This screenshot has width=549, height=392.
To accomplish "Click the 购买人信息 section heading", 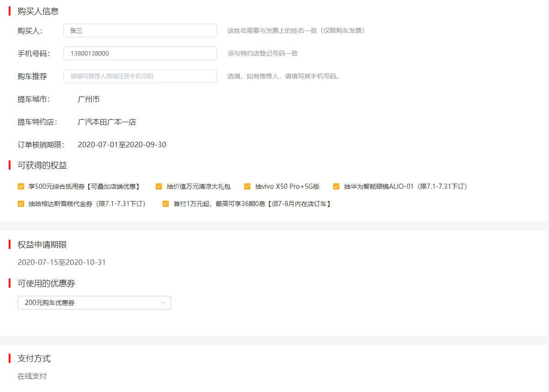I will click(x=38, y=11).
